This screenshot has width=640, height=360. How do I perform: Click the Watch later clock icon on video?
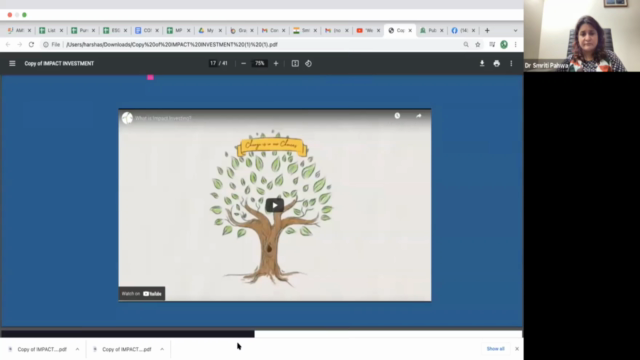pos(397,116)
